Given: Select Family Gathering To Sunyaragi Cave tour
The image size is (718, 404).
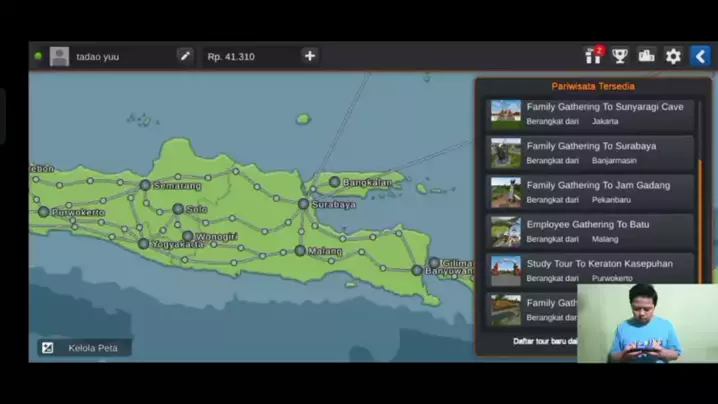Looking at the screenshot, I should pos(605,114).
